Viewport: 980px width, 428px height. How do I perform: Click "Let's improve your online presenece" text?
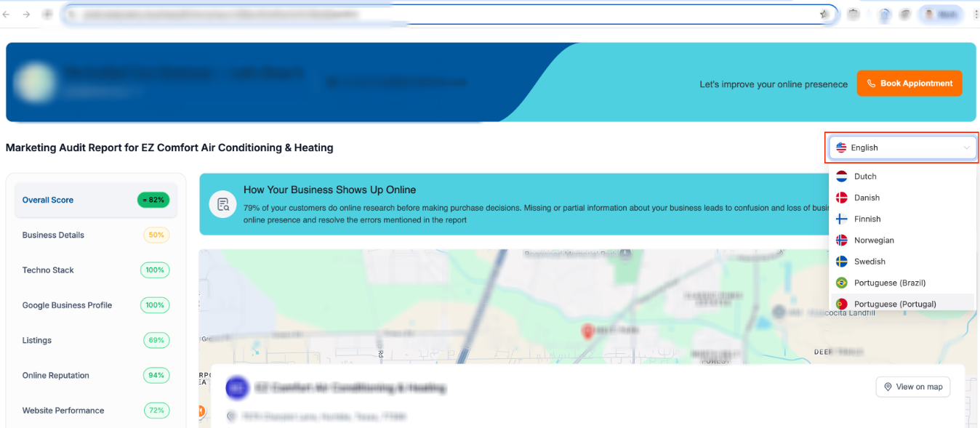[x=774, y=84]
